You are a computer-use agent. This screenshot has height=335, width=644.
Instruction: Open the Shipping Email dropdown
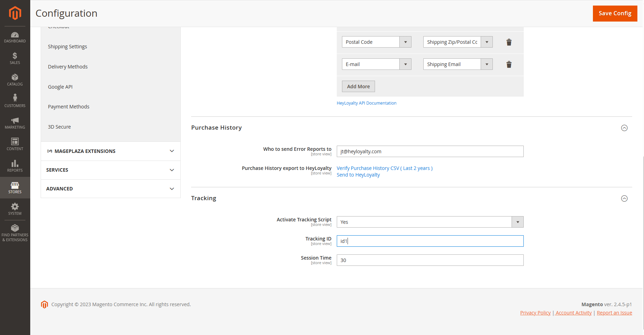click(458, 64)
